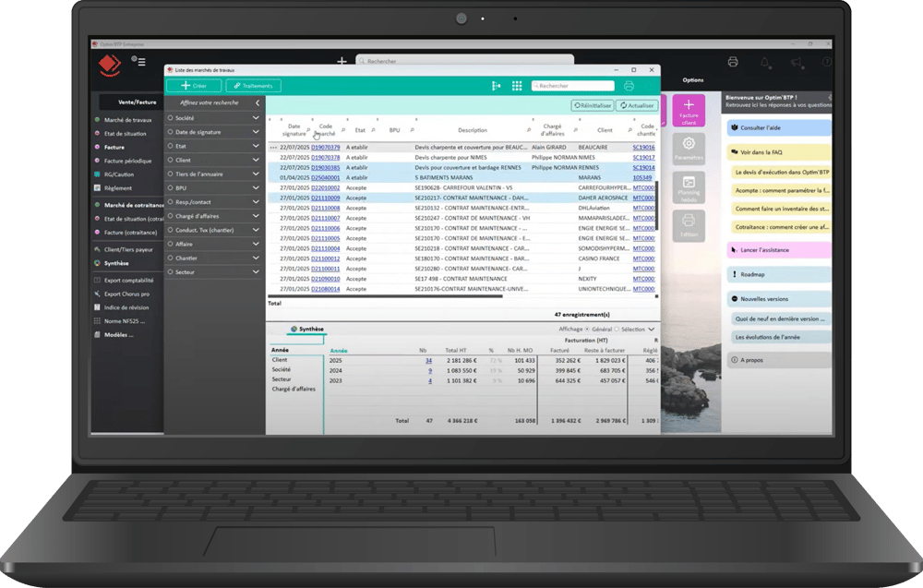Click the main Rechercher field at top

coord(464,61)
